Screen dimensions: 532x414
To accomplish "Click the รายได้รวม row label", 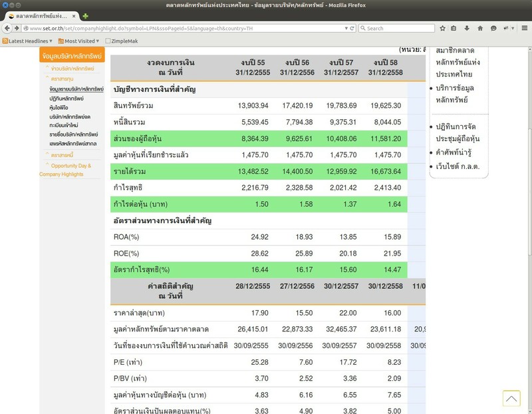I will tap(130, 172).
